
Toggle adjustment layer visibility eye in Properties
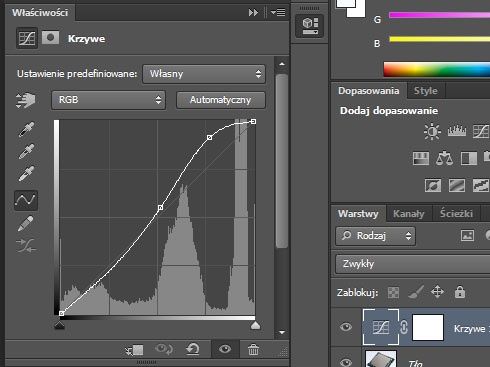(225, 349)
